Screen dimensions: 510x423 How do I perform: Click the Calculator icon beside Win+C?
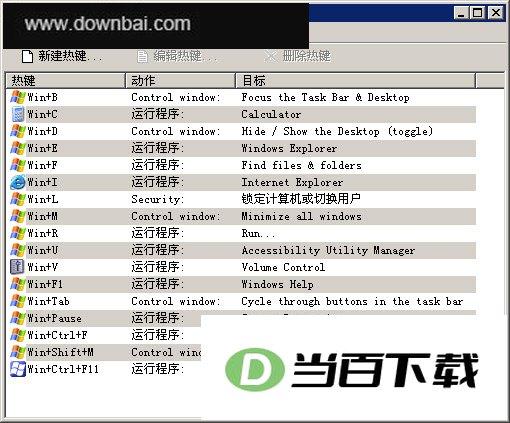(18, 114)
